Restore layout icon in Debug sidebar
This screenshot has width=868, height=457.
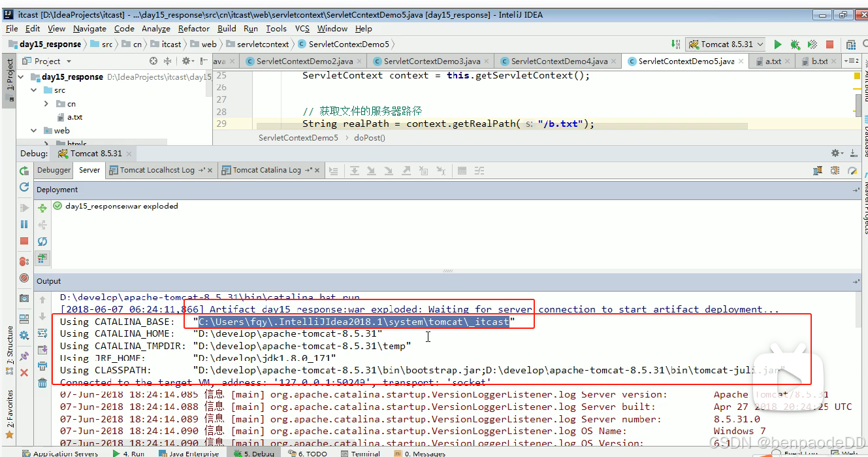coord(24,319)
